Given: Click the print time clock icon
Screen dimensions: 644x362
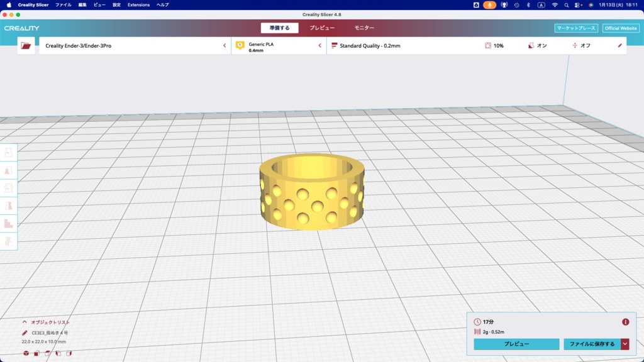Looking at the screenshot, I should [x=477, y=322].
